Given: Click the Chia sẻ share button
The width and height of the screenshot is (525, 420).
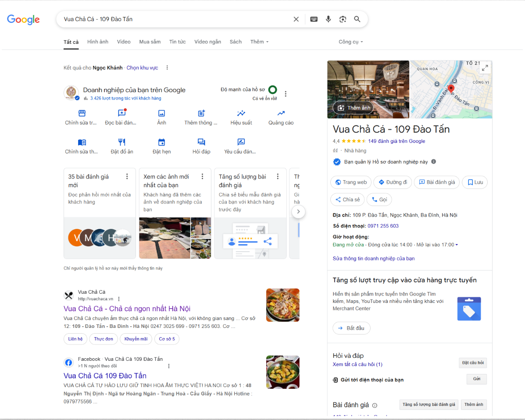Looking at the screenshot, I should pyautogui.click(x=347, y=199).
